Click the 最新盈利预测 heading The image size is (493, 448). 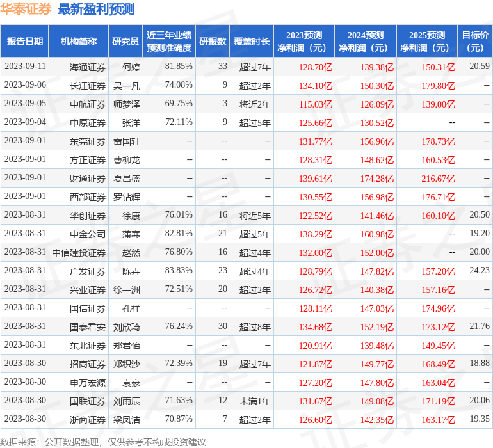96,9
